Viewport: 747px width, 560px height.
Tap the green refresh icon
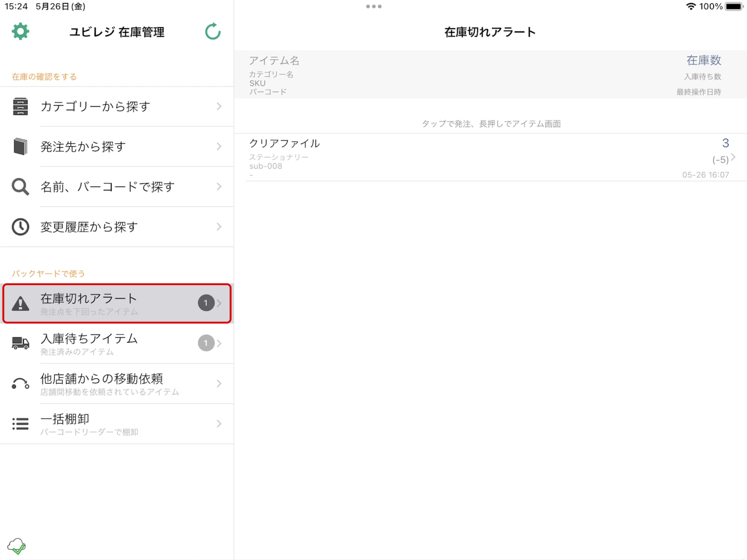[213, 31]
